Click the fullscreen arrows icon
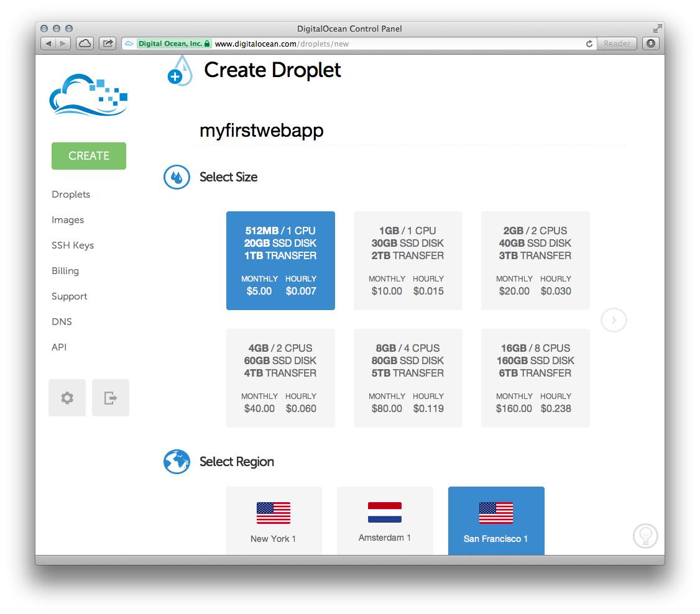700x614 pixels. (657, 29)
